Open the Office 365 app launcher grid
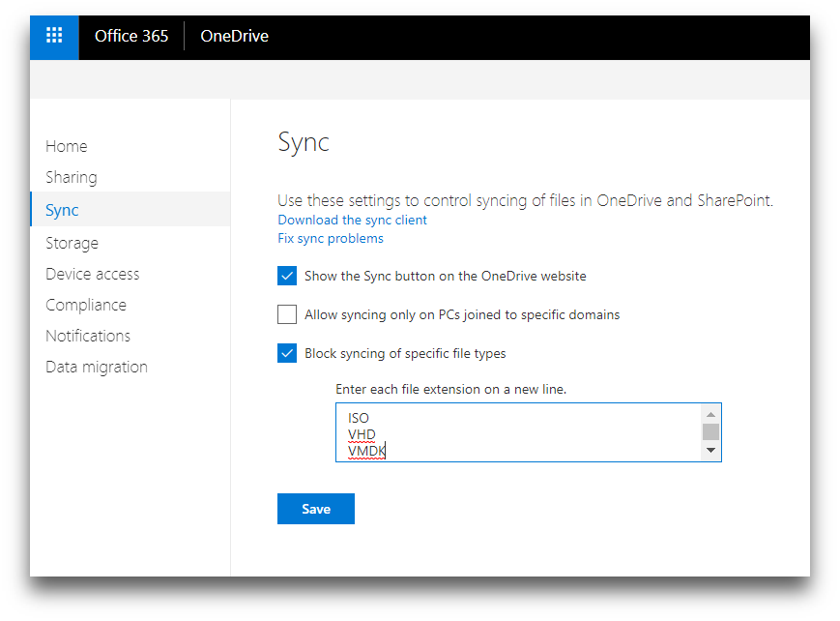 pos(54,37)
